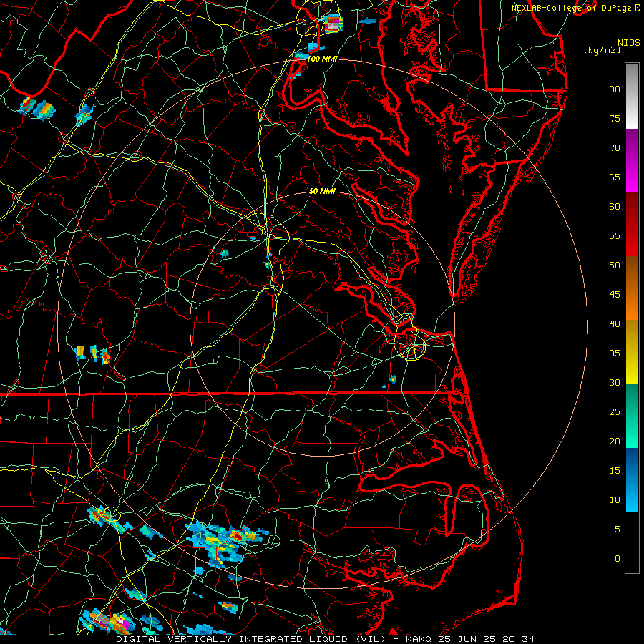The height and width of the screenshot is (644, 644).
Task: Click the 75 value on the color scale
Action: tap(615, 118)
